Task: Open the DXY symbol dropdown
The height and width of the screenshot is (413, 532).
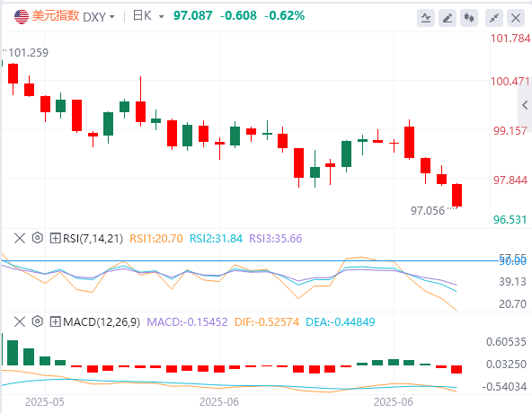Action: (99, 16)
